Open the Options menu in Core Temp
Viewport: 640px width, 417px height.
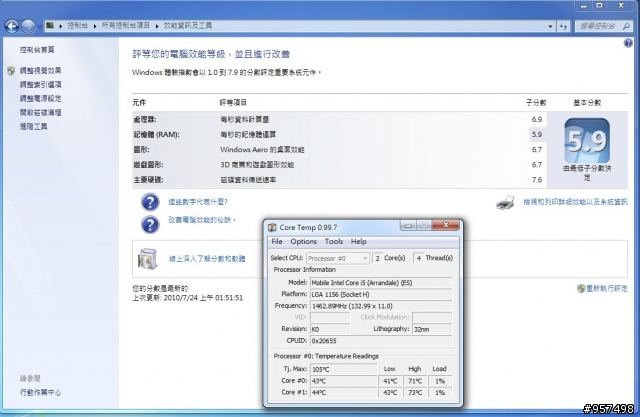(x=304, y=242)
